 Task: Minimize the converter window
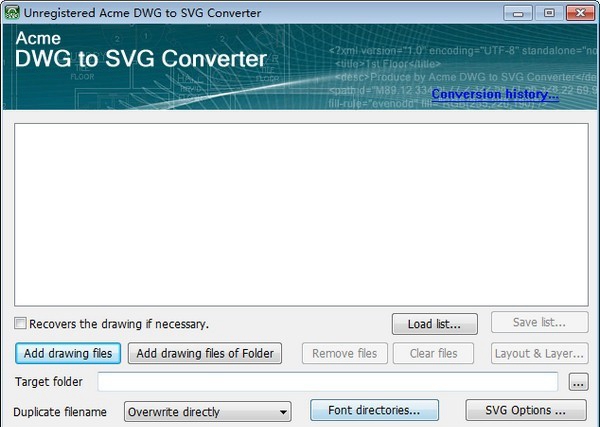(518, 13)
